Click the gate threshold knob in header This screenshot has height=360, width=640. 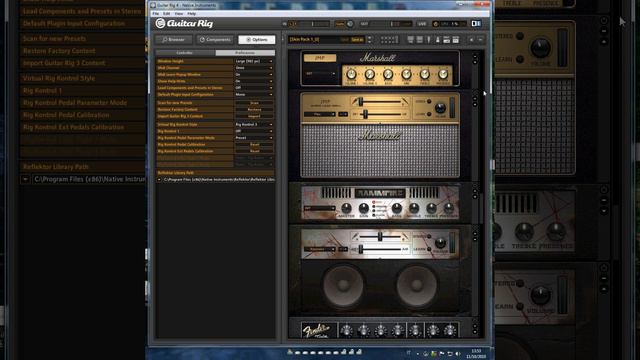(350, 24)
